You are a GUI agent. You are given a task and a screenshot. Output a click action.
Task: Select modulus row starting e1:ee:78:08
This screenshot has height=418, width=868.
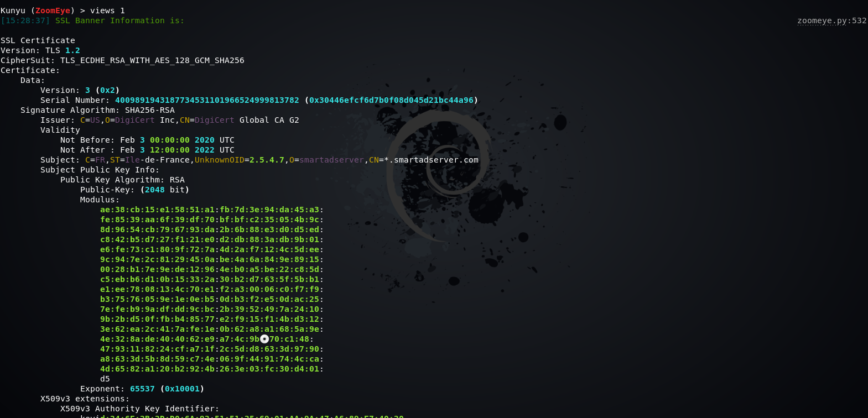212,289
